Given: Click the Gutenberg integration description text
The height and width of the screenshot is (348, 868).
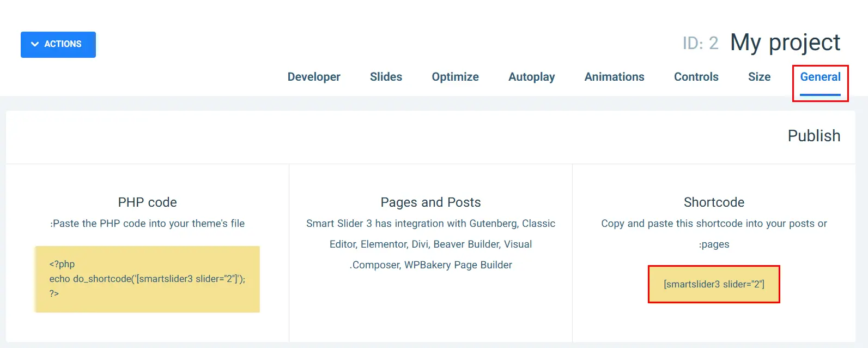Looking at the screenshot, I should click(x=431, y=244).
